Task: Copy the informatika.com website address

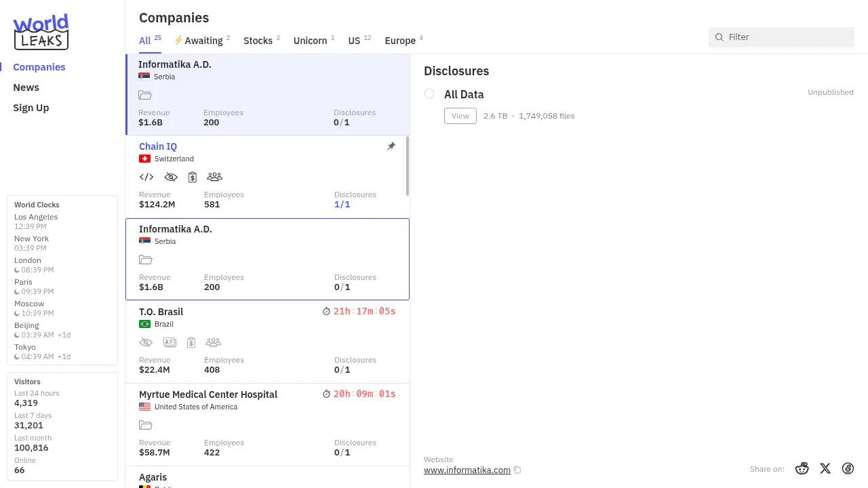Action: point(517,470)
